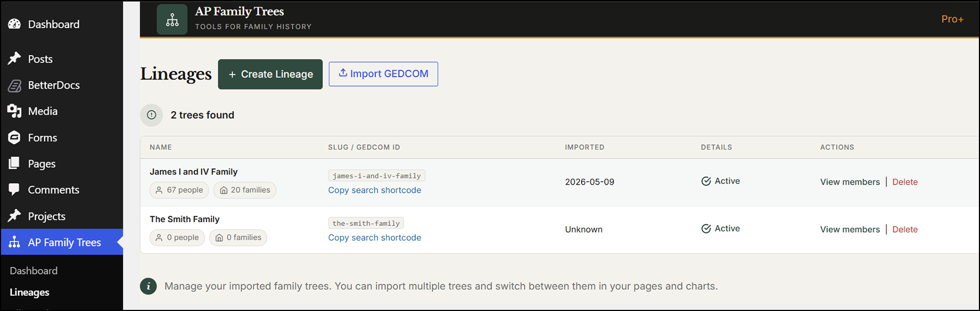The width and height of the screenshot is (980, 311).
Task: Click the AP Family Trees header logo icon
Action: (x=172, y=20)
